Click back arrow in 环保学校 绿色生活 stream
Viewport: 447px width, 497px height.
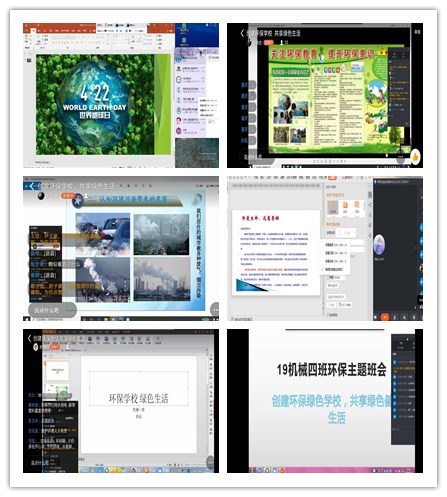(29, 338)
